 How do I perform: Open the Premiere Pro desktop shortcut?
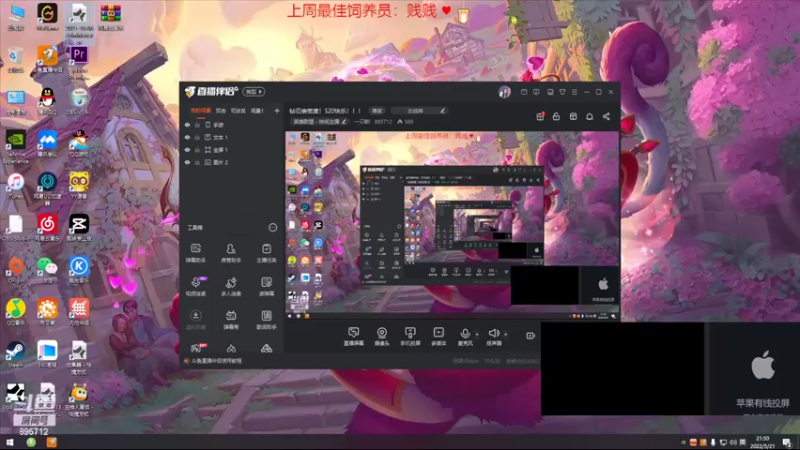click(x=79, y=62)
